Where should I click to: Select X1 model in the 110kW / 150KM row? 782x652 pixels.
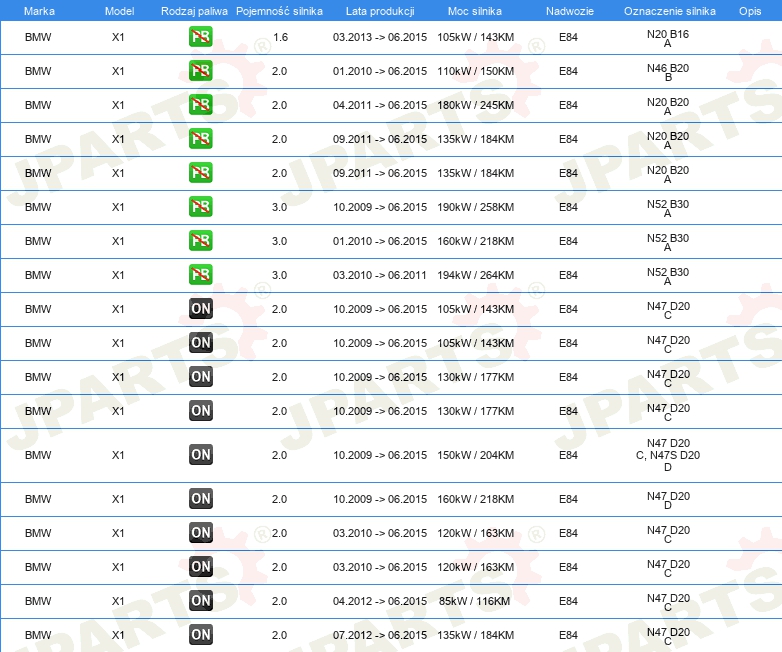point(118,71)
